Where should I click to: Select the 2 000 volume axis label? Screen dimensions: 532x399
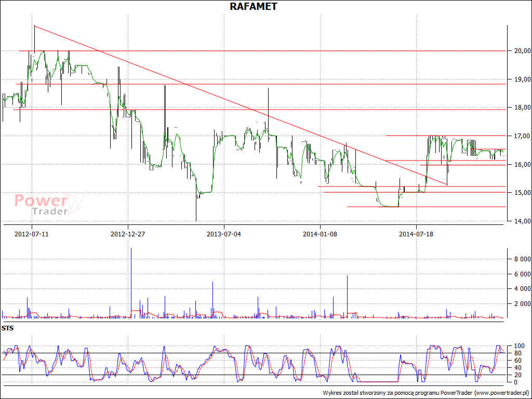point(523,304)
